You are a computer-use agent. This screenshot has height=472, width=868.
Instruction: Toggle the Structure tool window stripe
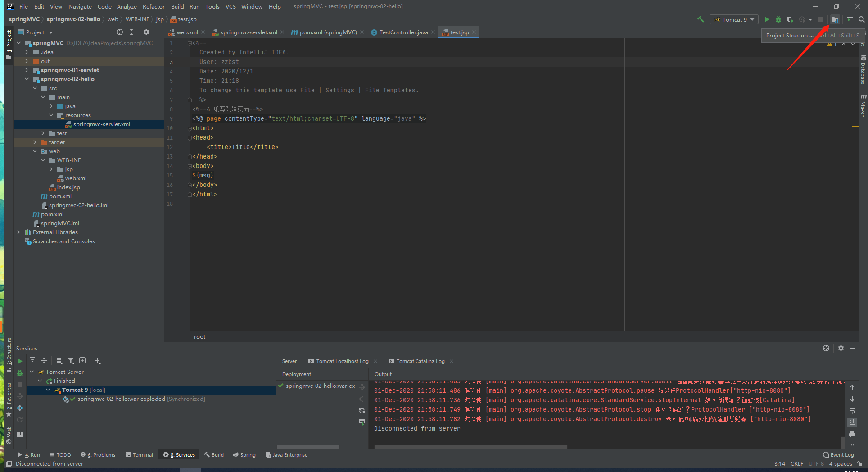point(9,354)
